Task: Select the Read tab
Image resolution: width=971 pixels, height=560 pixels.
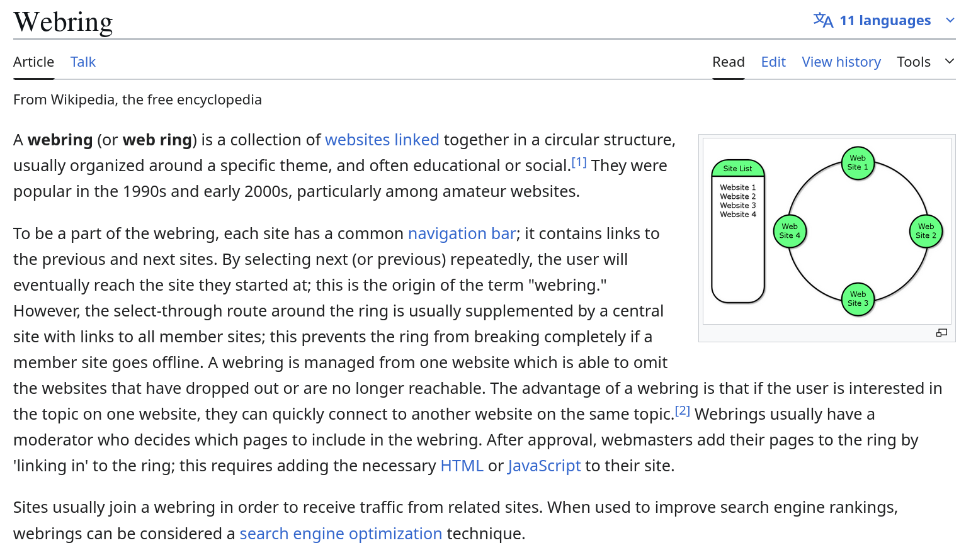Action: pyautogui.click(x=728, y=62)
